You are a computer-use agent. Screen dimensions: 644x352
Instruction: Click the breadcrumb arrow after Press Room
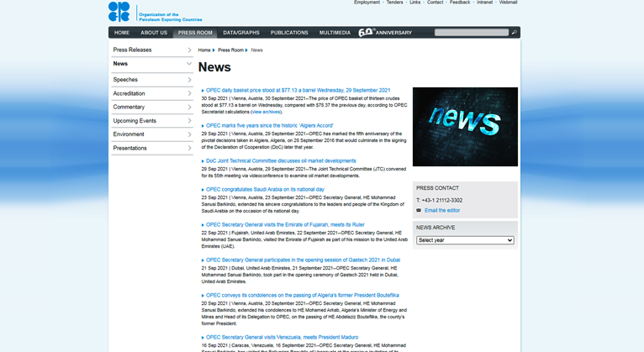246,50
